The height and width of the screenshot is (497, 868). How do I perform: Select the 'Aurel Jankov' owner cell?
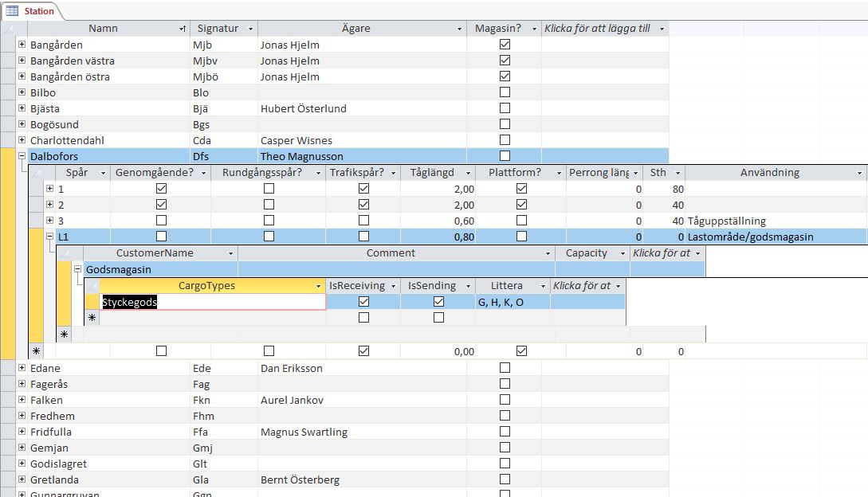click(362, 400)
